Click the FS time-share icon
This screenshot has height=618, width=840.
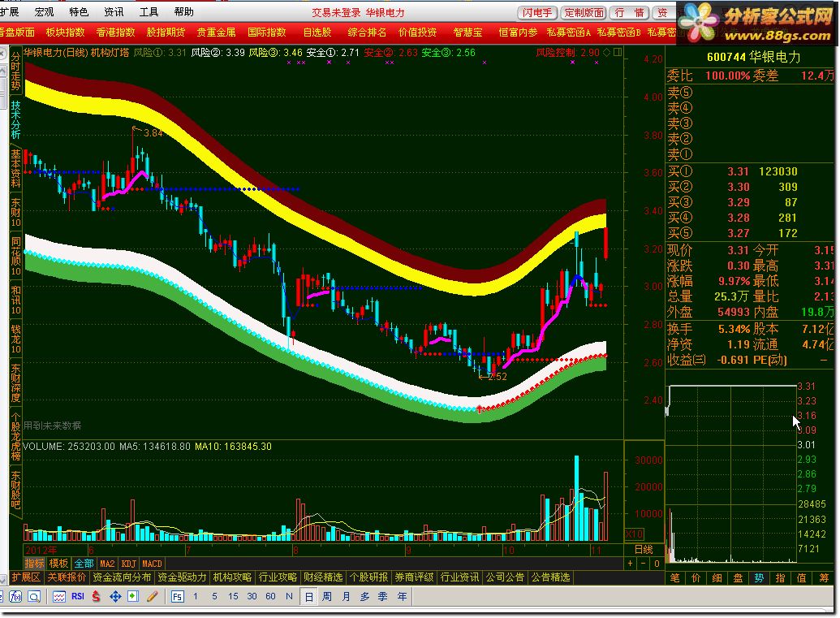coord(177,597)
